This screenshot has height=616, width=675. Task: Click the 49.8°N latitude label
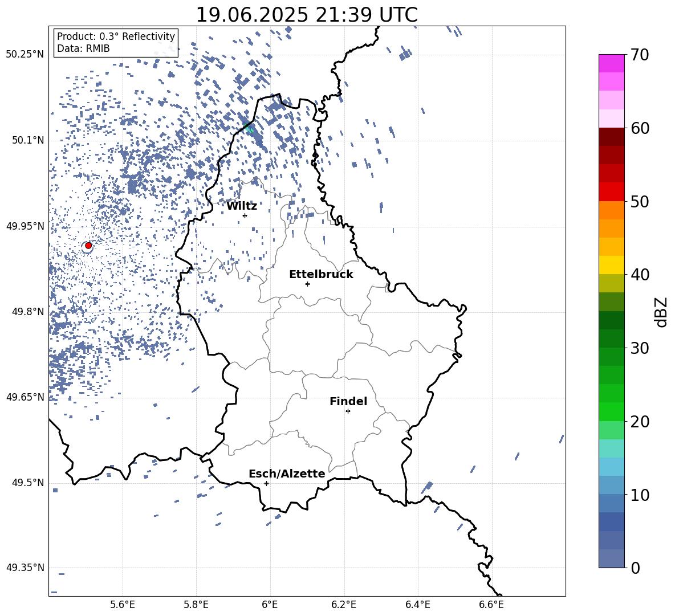pos(27,312)
